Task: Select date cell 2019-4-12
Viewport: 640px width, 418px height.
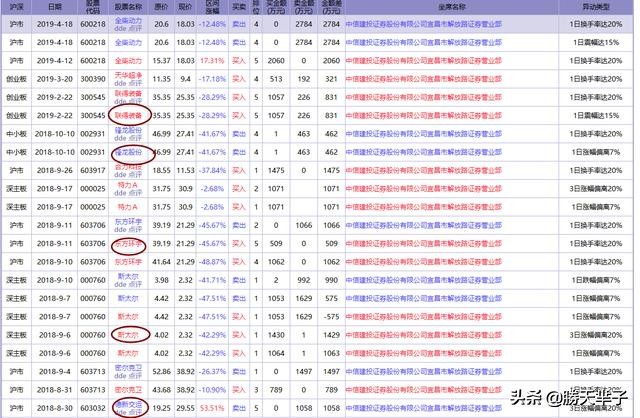Action: click(55, 61)
